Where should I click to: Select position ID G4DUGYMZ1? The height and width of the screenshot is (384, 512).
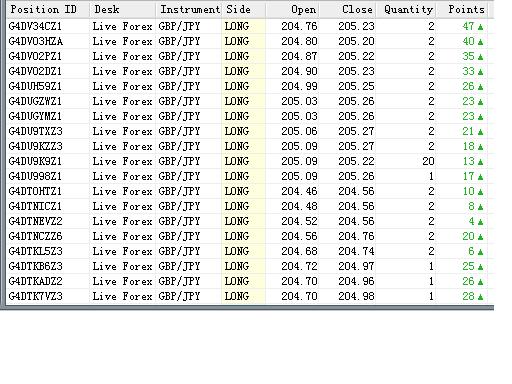pyautogui.click(x=35, y=116)
